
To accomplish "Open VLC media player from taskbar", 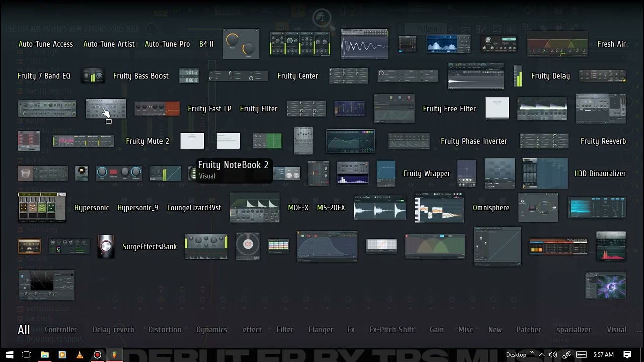I will point(79,355).
